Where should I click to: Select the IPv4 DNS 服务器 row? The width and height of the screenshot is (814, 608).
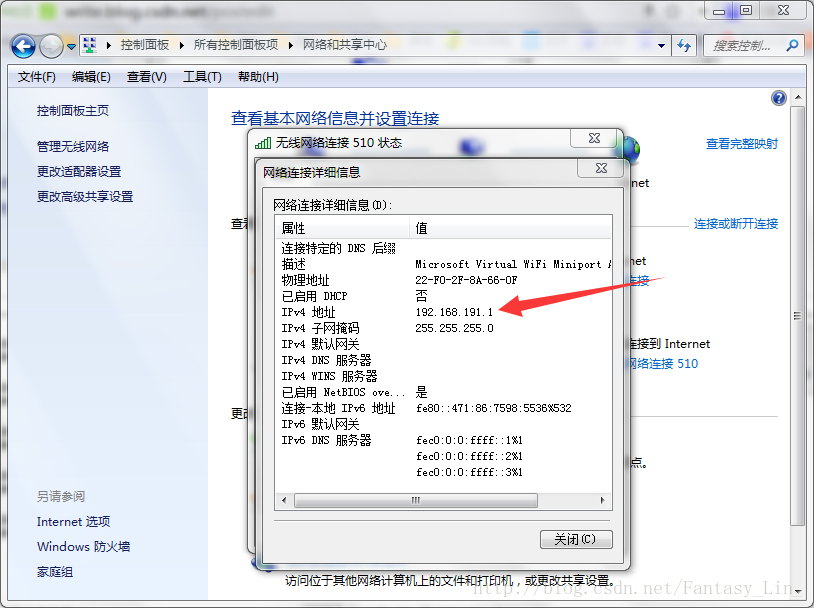443,360
